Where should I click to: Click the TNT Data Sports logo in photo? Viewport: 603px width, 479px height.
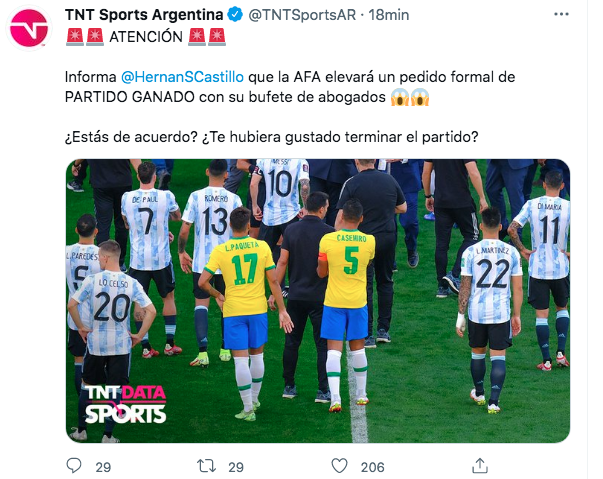(125, 404)
